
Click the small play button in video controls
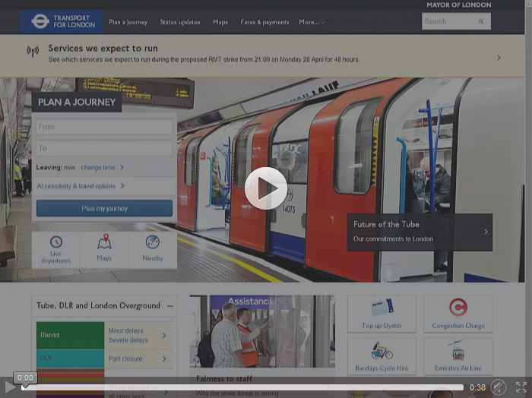(10, 387)
